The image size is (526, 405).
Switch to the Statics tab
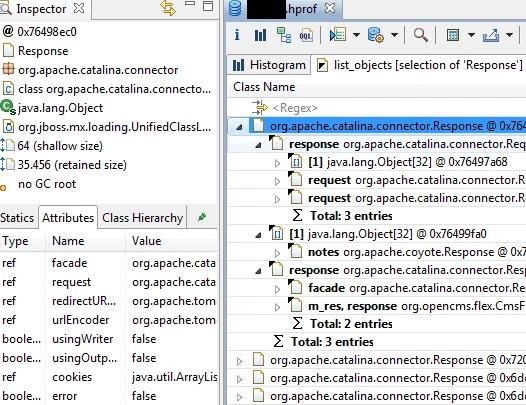pos(17,218)
